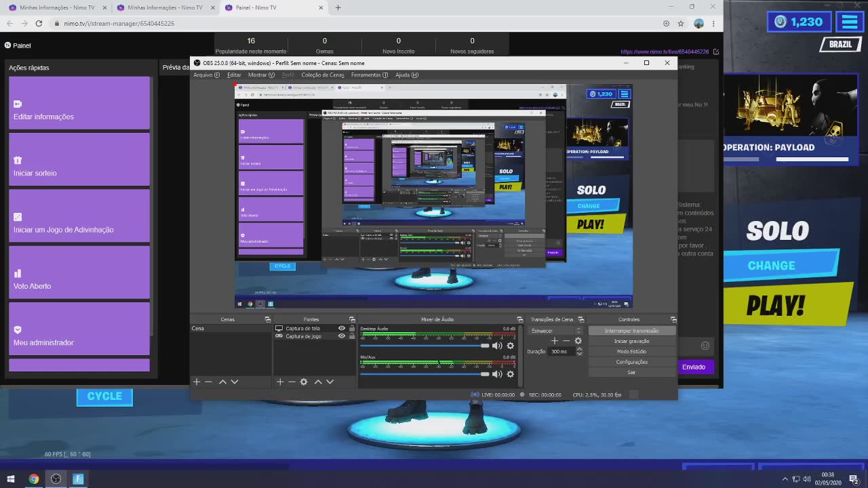868x488 pixels.
Task: Remove selected source in Fontes panel
Action: [x=292, y=382]
